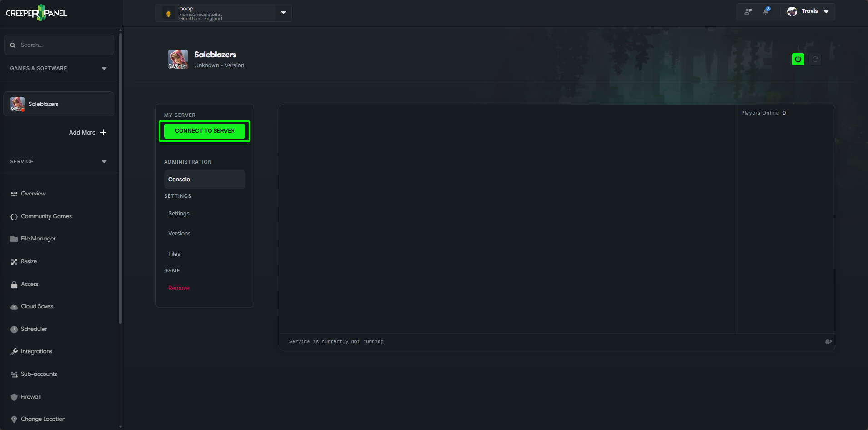
Task: Open the Scheduler link
Action: (x=34, y=329)
